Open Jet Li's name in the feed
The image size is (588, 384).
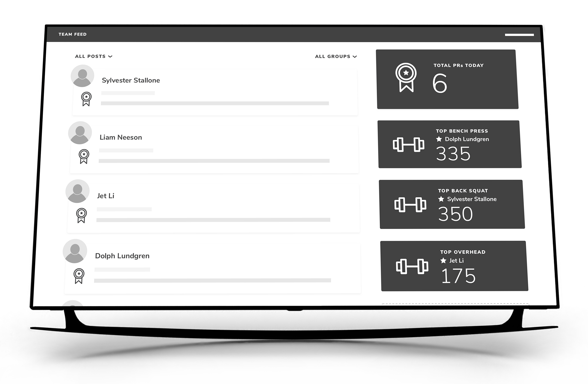tap(105, 196)
